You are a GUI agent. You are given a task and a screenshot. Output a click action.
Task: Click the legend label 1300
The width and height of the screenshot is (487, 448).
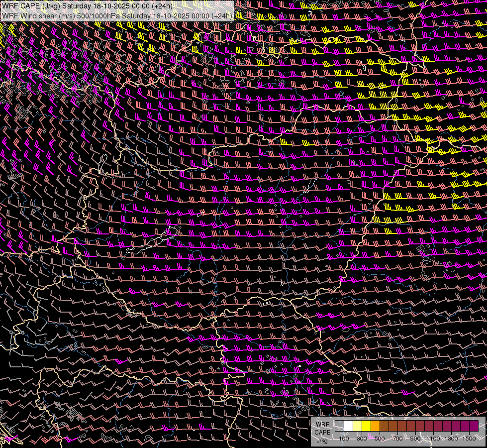(x=451, y=439)
